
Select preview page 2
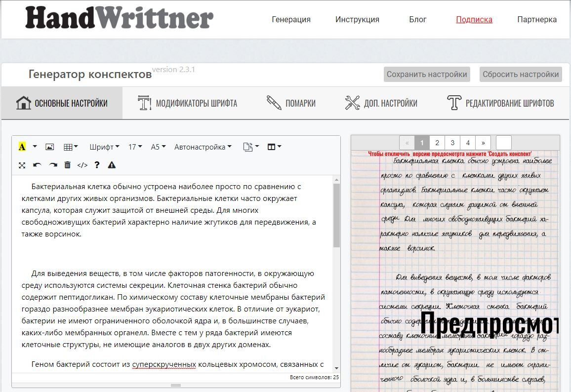tap(437, 143)
